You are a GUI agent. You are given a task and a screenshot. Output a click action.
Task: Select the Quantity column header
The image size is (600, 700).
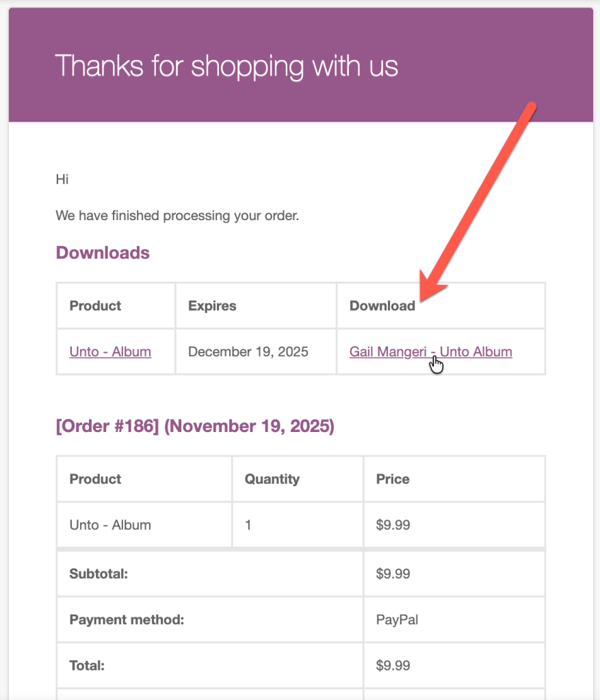272,479
